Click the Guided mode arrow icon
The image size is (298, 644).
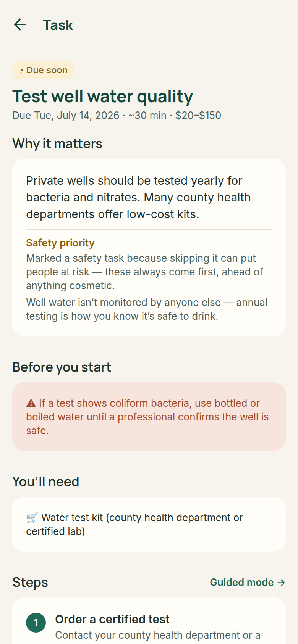click(x=281, y=583)
